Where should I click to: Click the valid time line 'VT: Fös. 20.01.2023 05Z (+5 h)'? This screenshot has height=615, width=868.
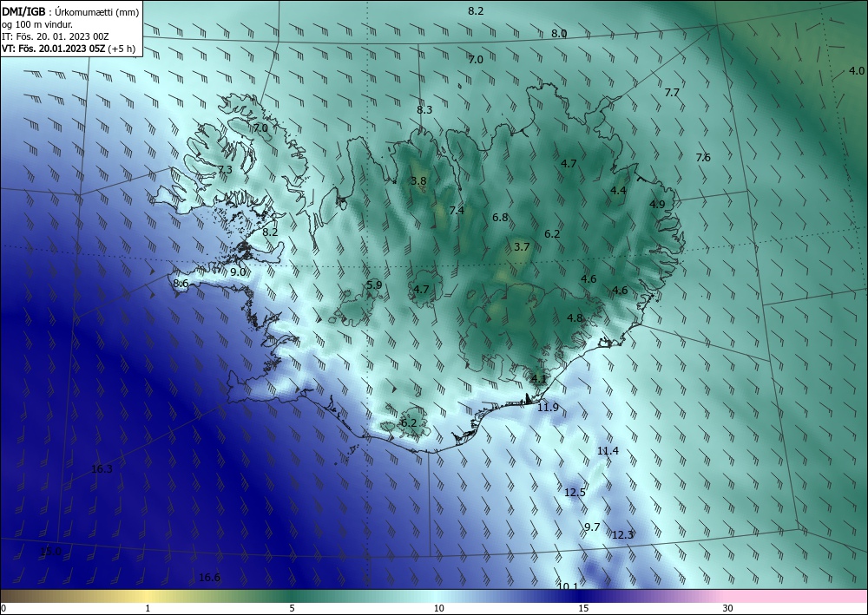[69, 49]
